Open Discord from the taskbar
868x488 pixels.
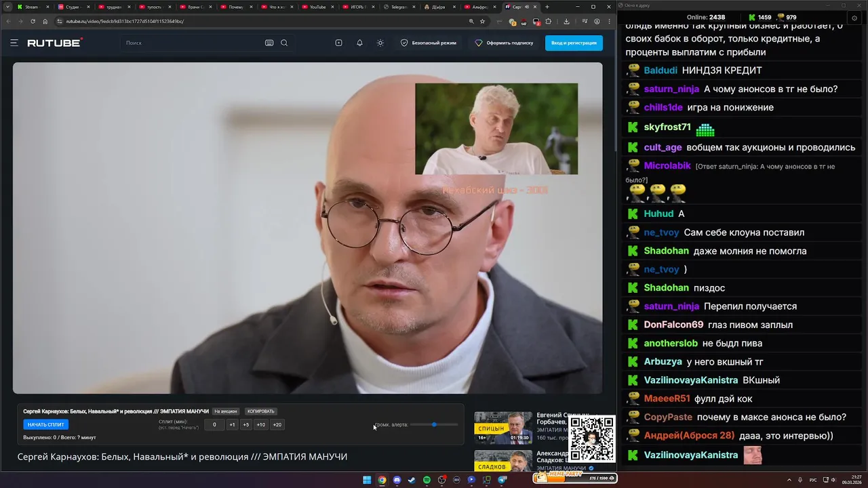(x=397, y=480)
